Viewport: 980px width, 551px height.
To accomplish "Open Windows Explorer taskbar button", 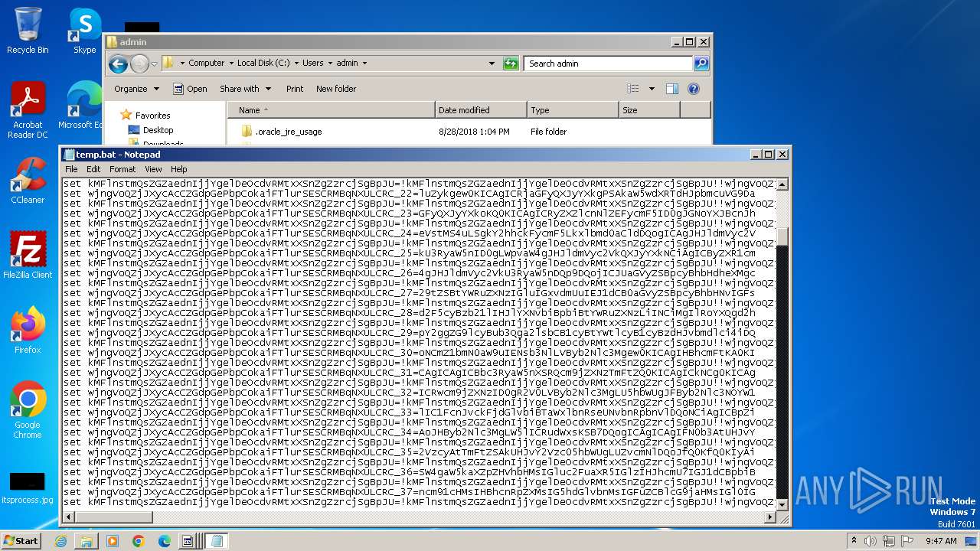I will point(87,541).
